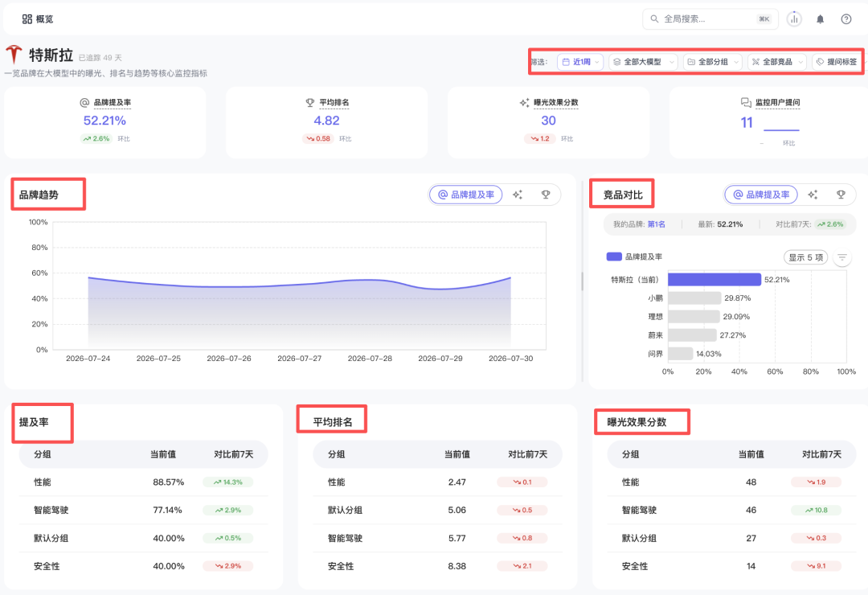Click 8.38 in 平均排名 table

[457, 565]
